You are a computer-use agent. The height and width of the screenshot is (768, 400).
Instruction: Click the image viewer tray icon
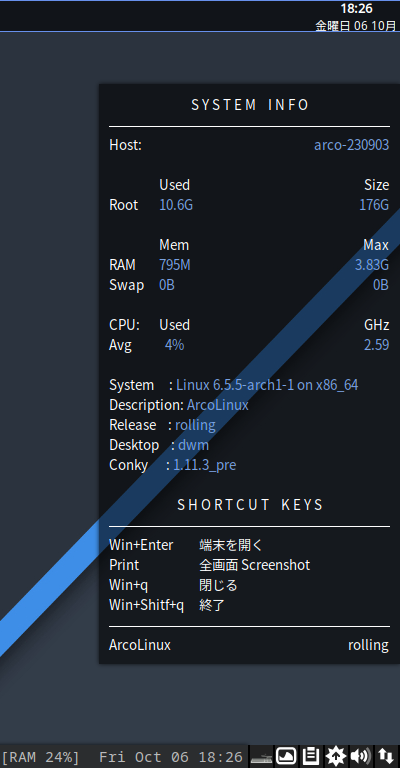(x=286, y=756)
